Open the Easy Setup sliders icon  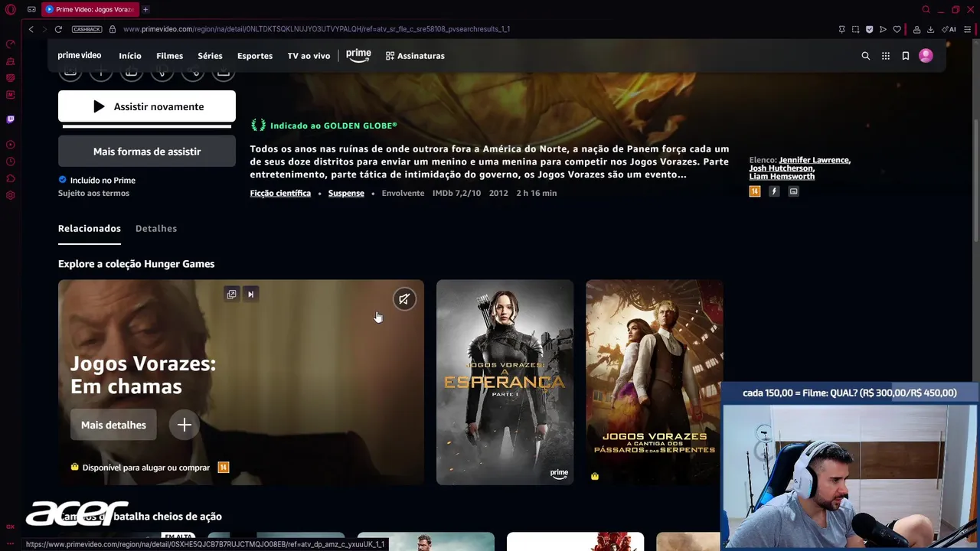968,29
